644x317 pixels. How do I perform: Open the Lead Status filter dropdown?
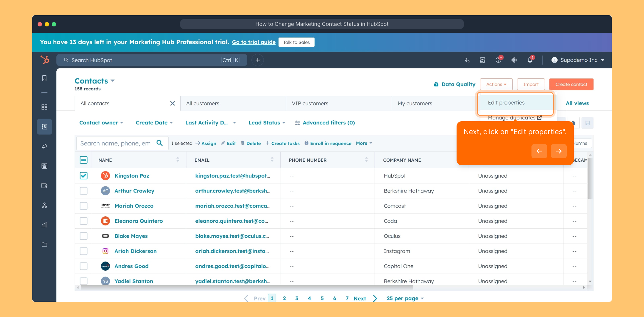[266, 123]
